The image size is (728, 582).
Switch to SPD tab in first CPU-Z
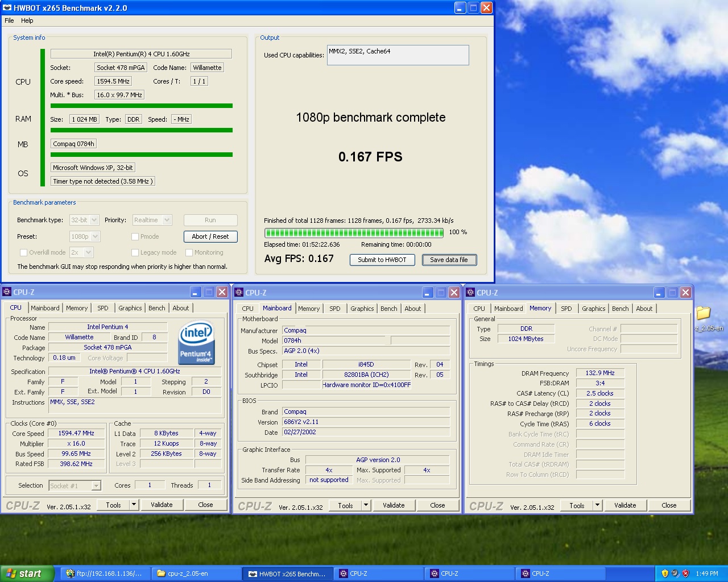click(x=103, y=308)
